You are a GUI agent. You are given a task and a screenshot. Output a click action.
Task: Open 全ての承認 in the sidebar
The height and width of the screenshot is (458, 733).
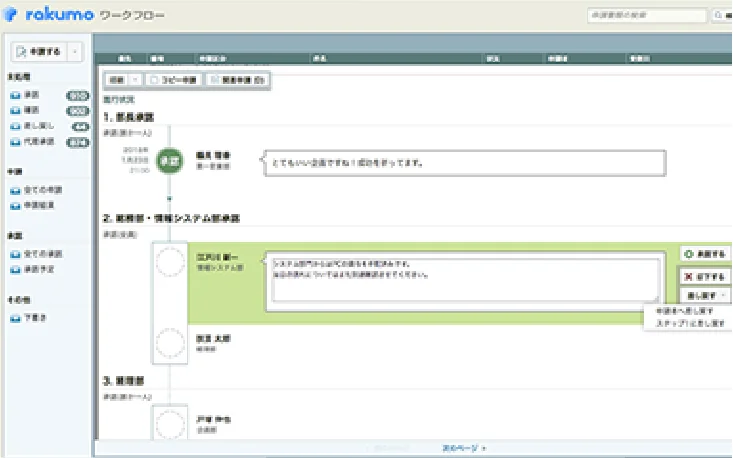pyautogui.click(x=43, y=254)
